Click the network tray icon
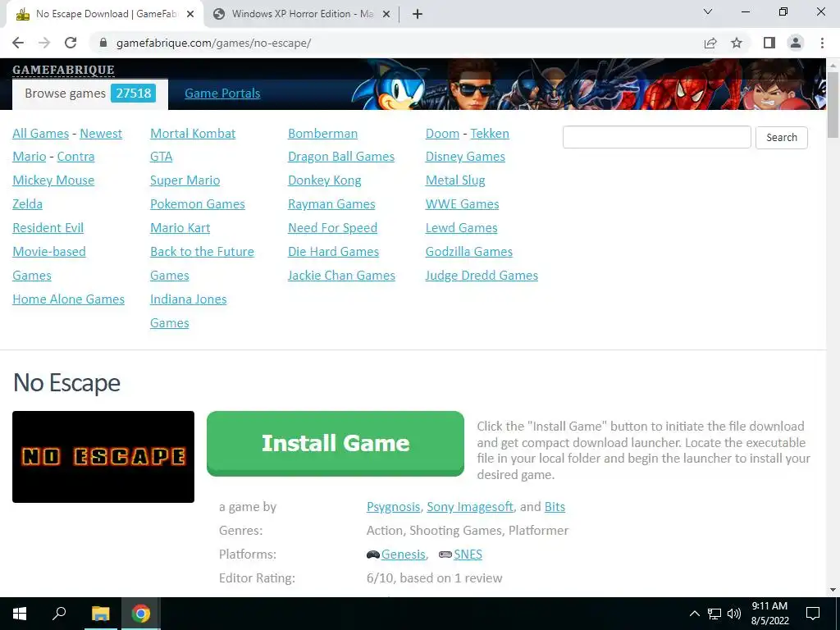 [x=714, y=614]
